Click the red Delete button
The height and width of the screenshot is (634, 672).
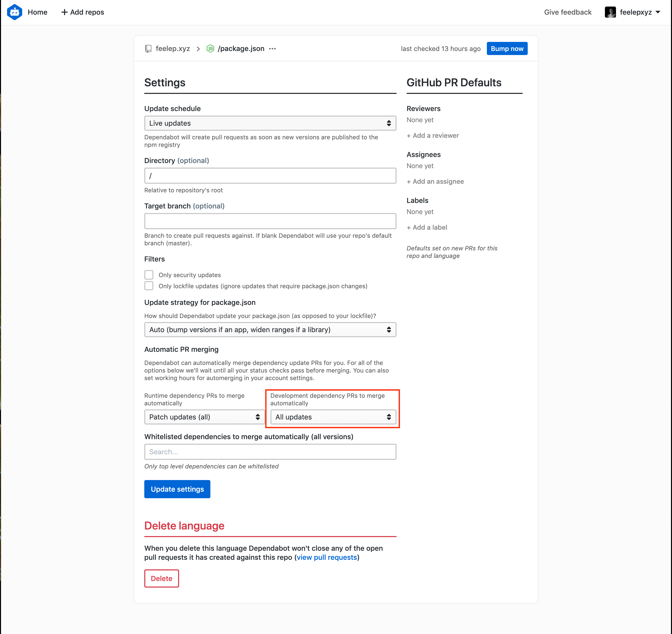tap(162, 578)
